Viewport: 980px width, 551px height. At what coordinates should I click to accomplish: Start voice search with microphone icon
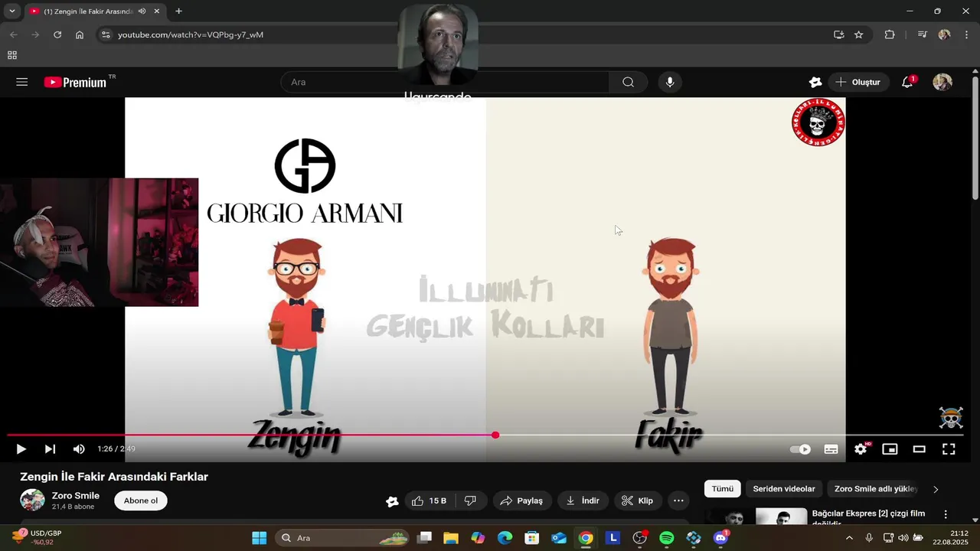(670, 82)
